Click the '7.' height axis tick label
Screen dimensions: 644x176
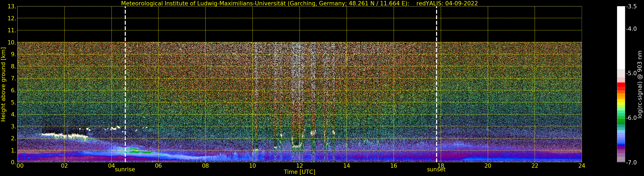(13, 78)
